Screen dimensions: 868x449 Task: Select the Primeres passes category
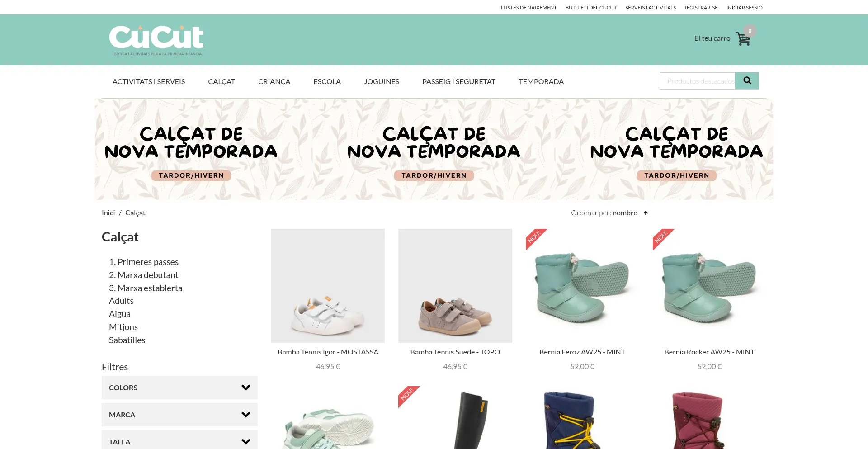144,262
